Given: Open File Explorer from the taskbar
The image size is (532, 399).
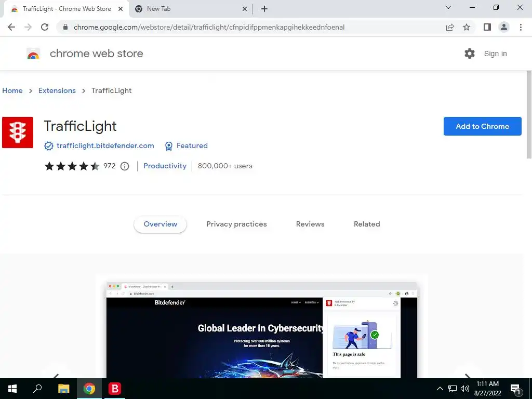Looking at the screenshot, I should tap(63, 389).
